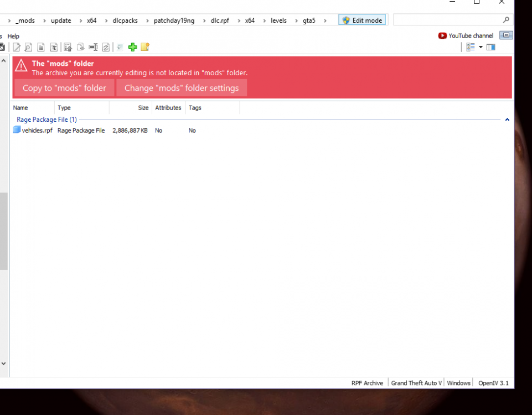
Task: Go to dlcpacks in breadcrumb path
Action: [x=125, y=20]
